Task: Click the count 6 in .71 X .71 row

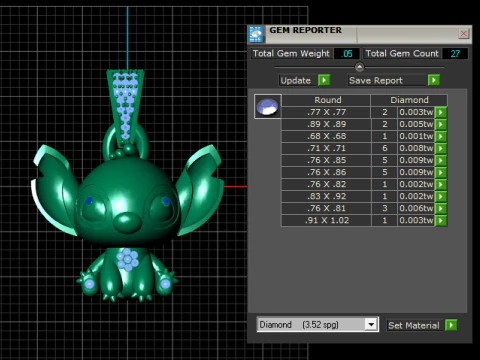Action: click(x=384, y=148)
